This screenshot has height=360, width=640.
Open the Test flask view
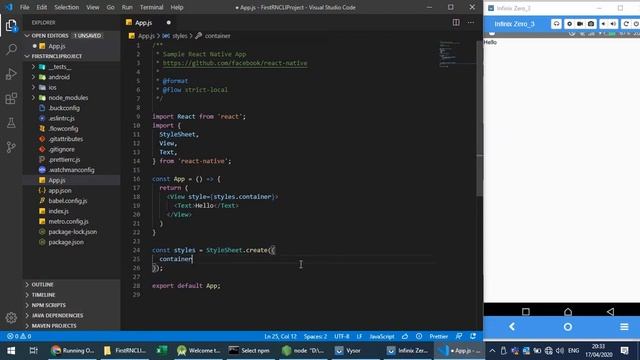11,122
